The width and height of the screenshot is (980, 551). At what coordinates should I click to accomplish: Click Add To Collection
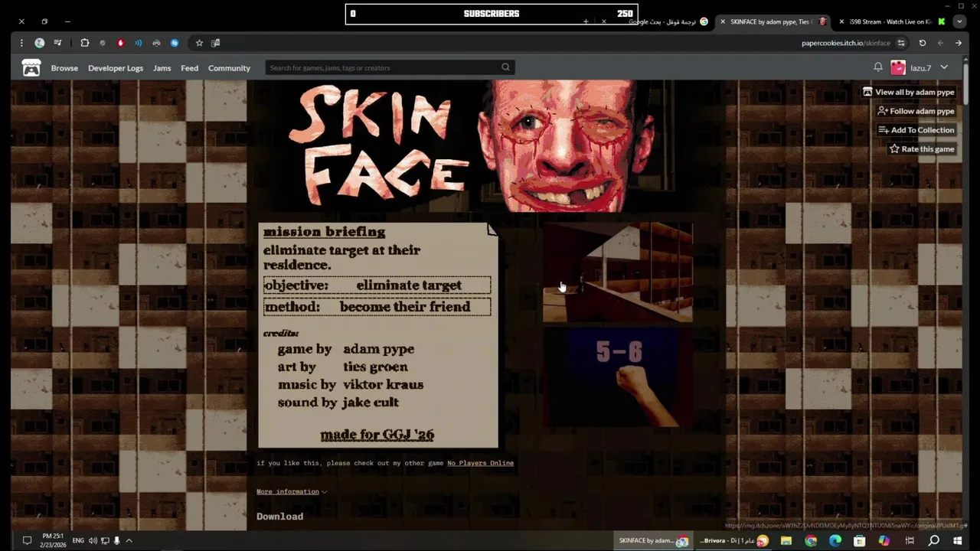point(916,130)
